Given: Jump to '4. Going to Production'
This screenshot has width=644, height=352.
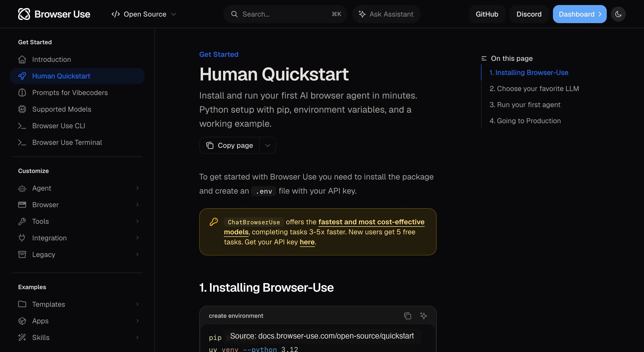Looking at the screenshot, I should click(525, 121).
